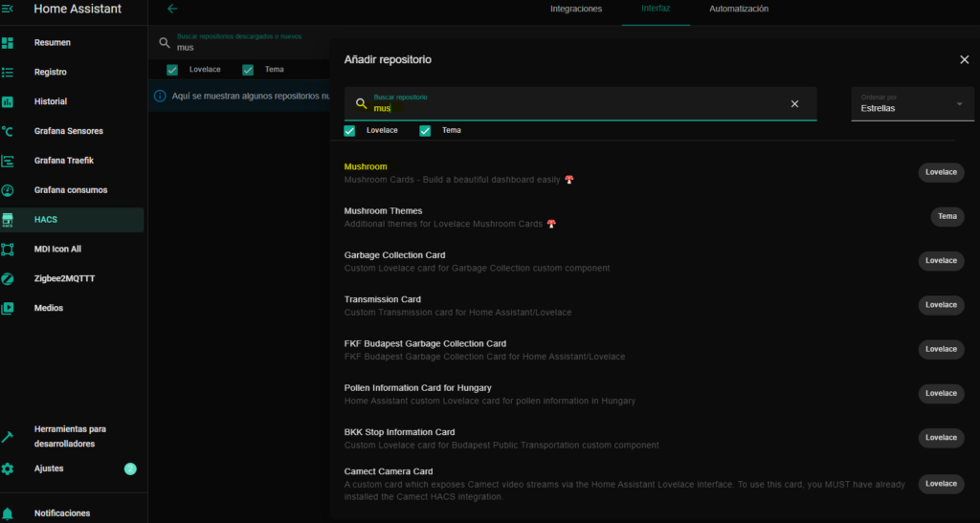Switch to the Automatización tab
Image resolution: width=980 pixels, height=523 pixels.
(x=739, y=9)
